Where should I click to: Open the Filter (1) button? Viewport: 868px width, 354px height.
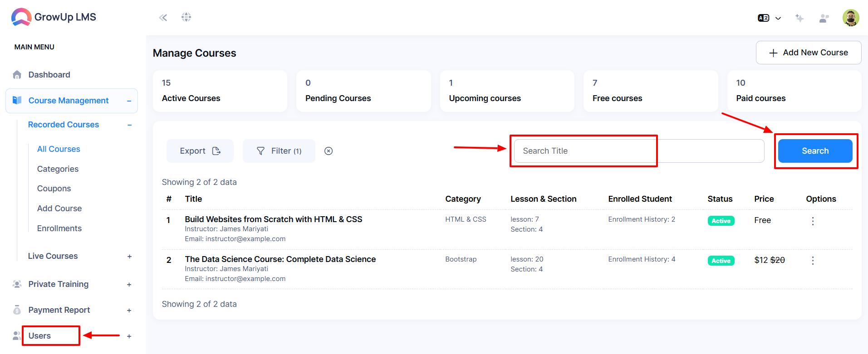click(x=279, y=151)
